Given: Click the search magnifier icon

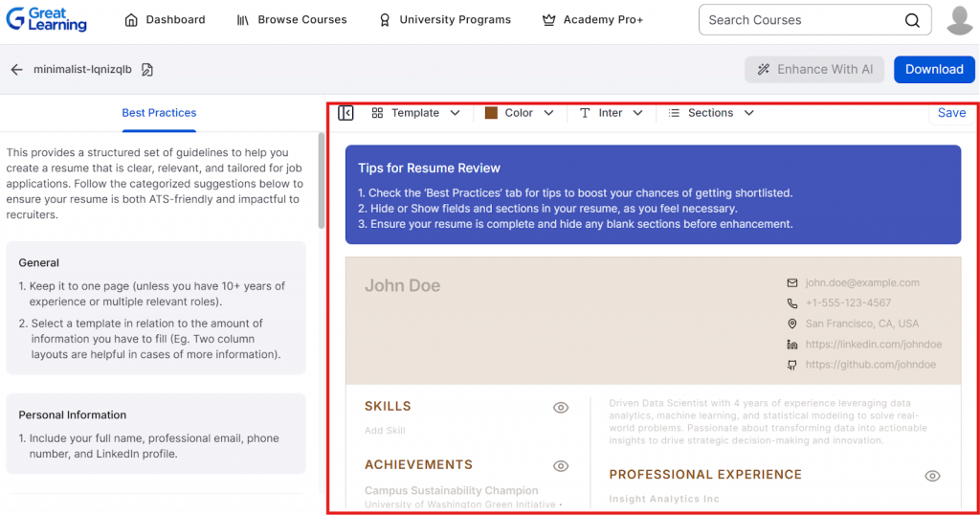Looking at the screenshot, I should pyautogui.click(x=912, y=20).
